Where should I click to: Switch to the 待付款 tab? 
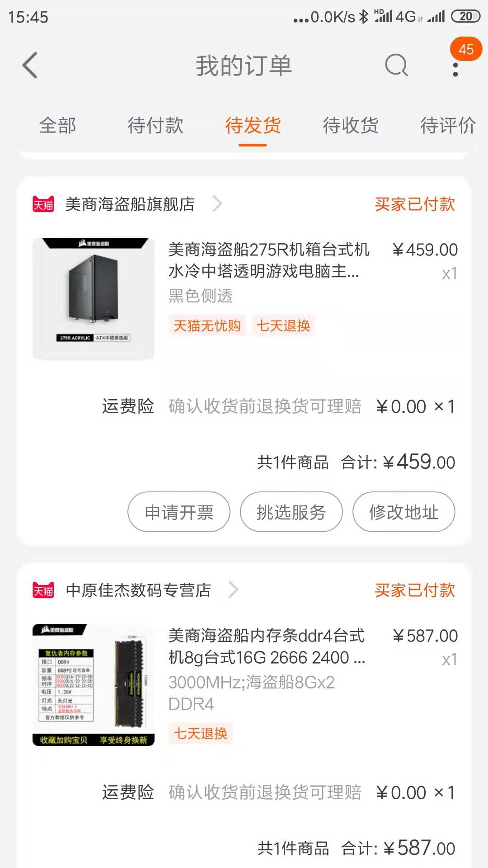tap(155, 125)
